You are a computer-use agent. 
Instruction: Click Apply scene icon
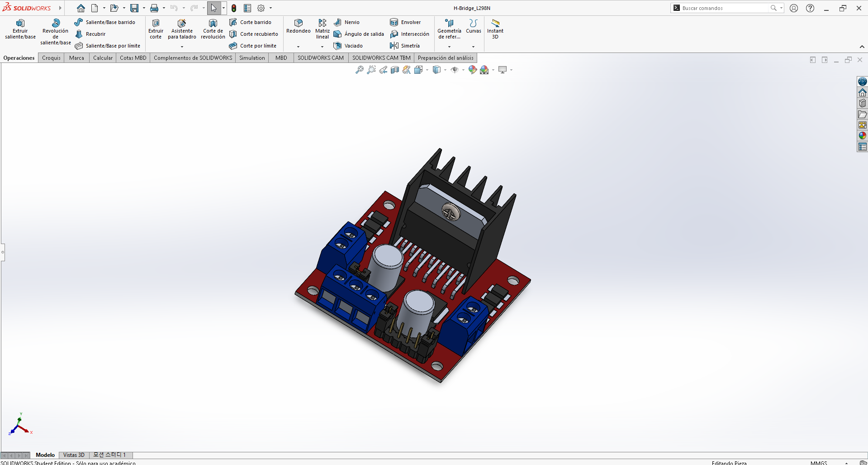(484, 70)
